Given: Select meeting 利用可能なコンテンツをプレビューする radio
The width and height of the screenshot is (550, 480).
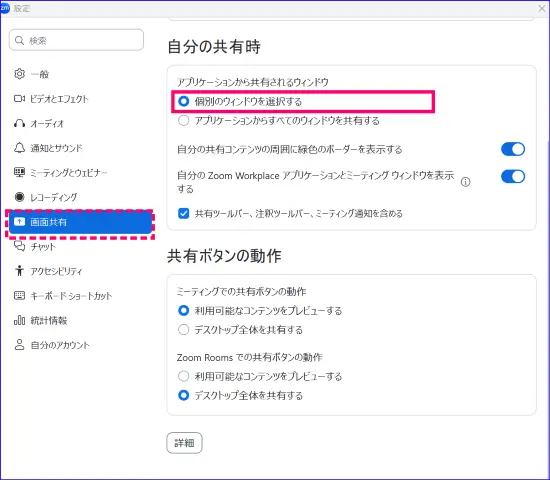Looking at the screenshot, I should click(183, 311).
